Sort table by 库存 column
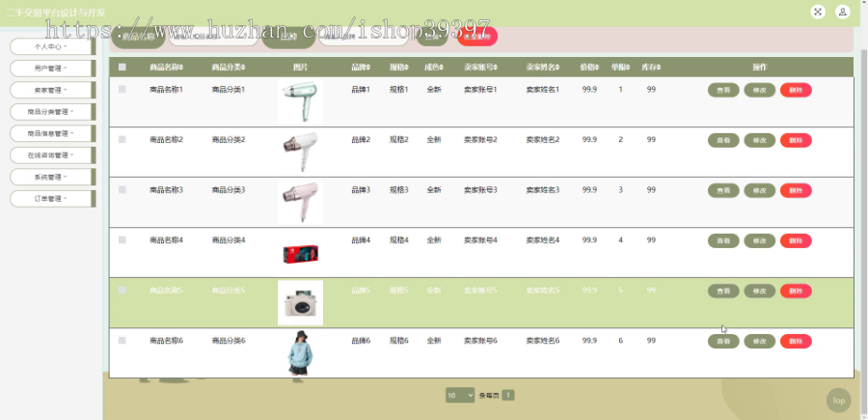This screenshot has height=420, width=868. click(651, 67)
